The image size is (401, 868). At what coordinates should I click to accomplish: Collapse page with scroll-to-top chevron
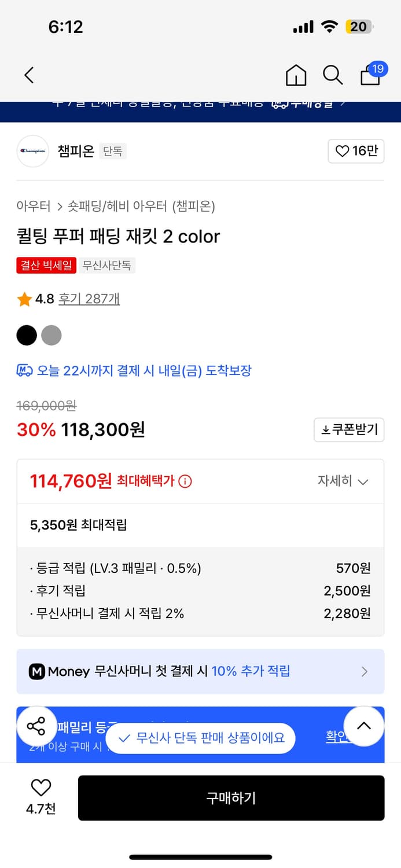click(364, 726)
